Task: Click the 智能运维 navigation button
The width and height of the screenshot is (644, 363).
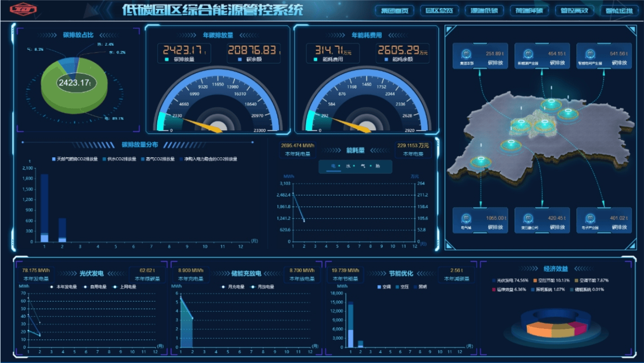Action: tap(619, 11)
